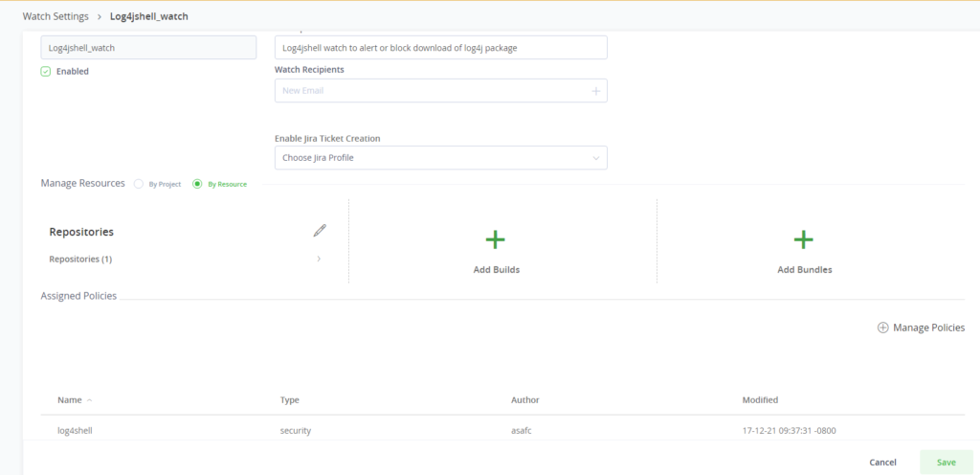Click the Type column header
This screenshot has height=475, width=980.
(290, 400)
